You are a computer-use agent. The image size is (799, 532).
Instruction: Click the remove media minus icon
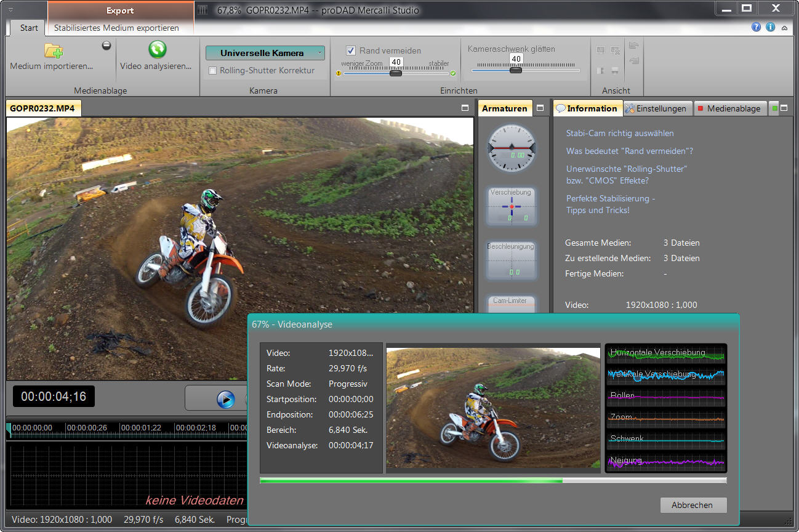(106, 46)
